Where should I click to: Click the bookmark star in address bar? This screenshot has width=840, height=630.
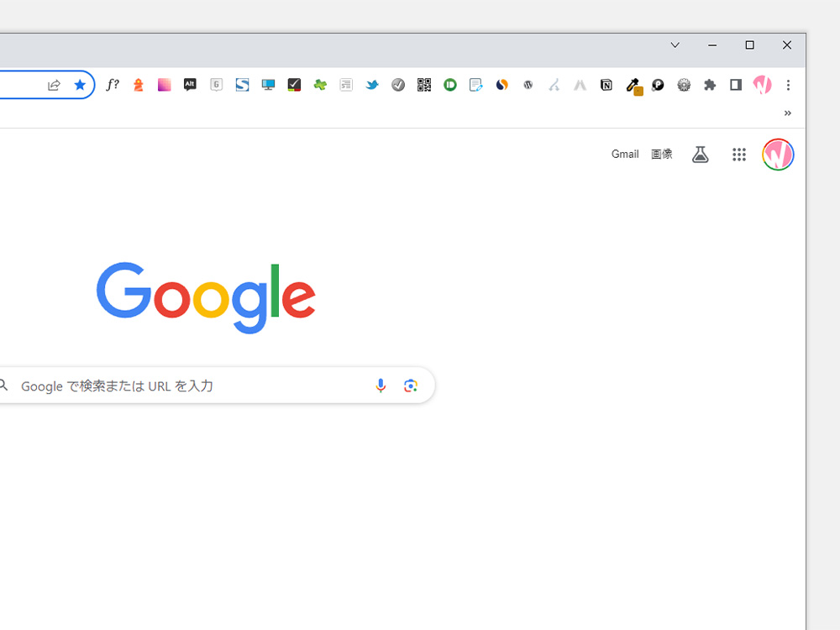click(80, 85)
